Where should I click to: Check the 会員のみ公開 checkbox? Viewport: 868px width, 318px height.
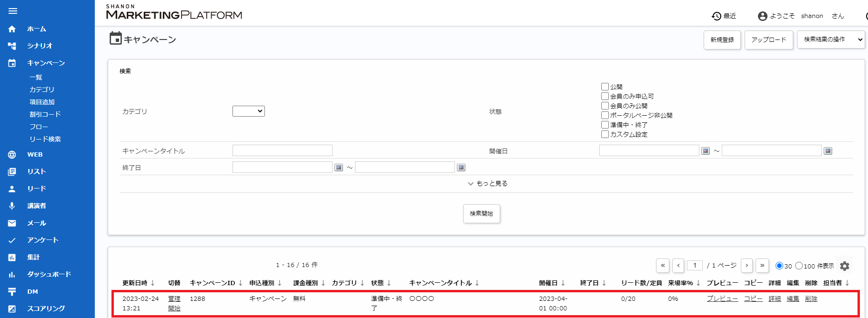(605, 106)
